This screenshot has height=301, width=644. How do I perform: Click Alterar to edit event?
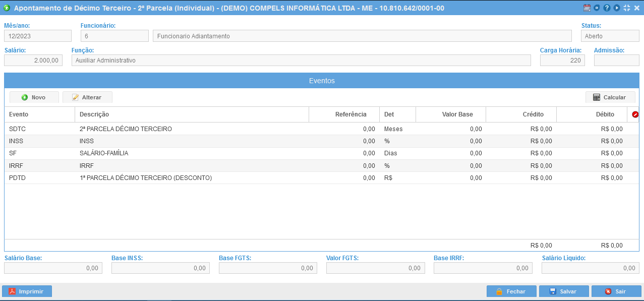[x=87, y=97]
